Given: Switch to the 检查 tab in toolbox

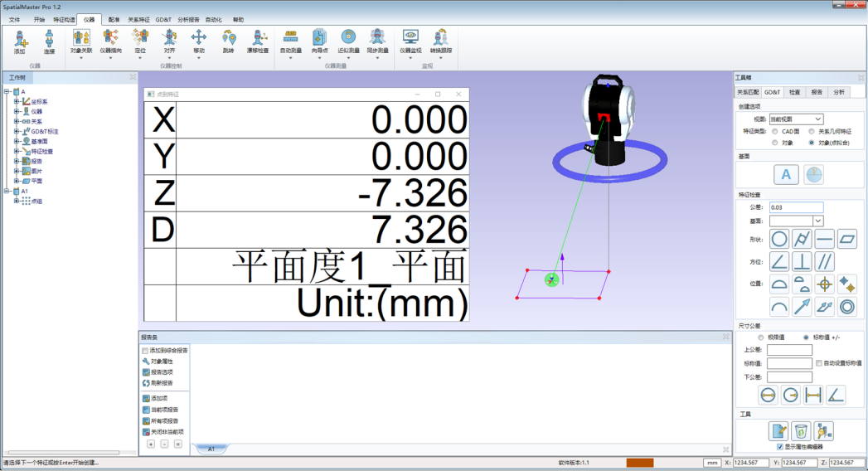Looking at the screenshot, I should click(794, 92).
